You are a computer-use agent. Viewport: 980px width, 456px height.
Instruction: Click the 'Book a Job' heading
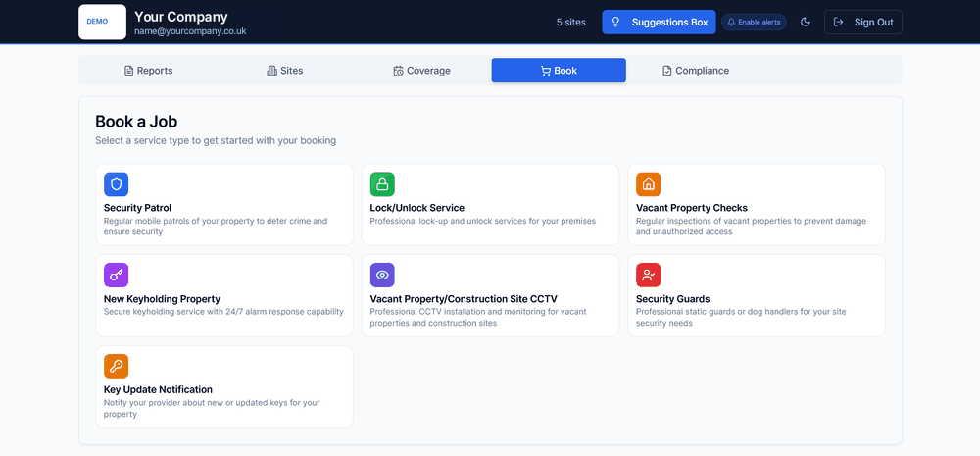click(x=136, y=122)
